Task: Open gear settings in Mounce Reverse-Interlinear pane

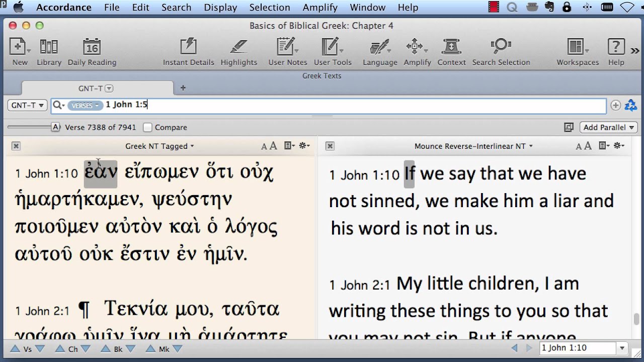Action: pyautogui.click(x=619, y=146)
